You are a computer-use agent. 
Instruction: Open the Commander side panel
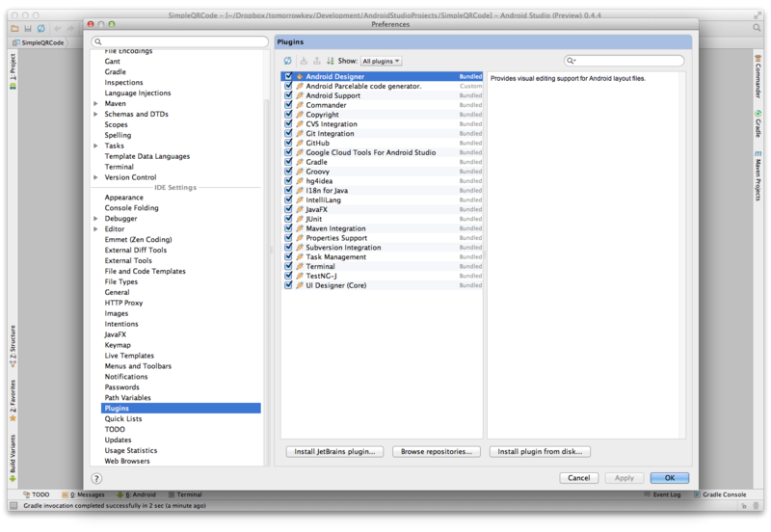(x=758, y=77)
